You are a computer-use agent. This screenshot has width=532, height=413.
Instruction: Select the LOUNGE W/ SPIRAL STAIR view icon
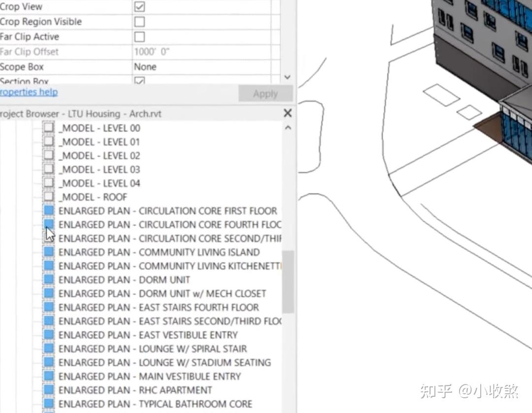[x=48, y=348]
